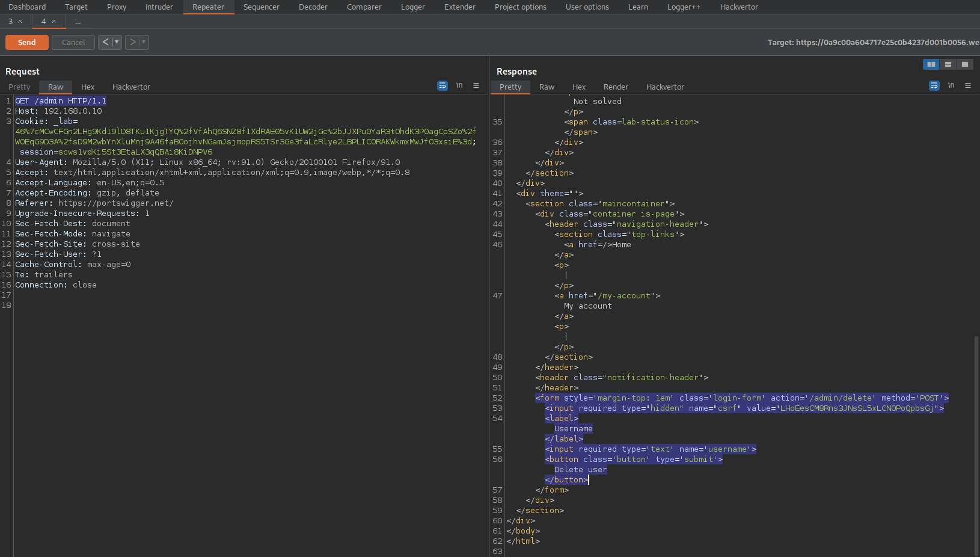Switch to top-bottom split layout

coord(948,64)
